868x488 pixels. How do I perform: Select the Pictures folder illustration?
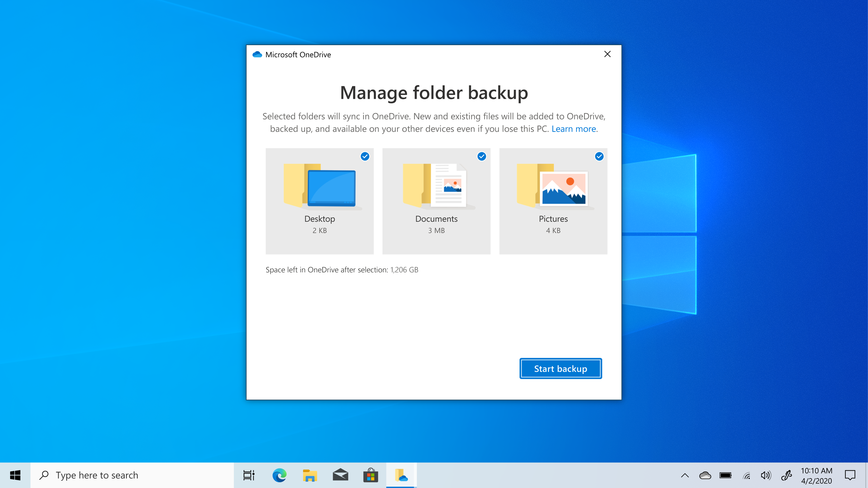(x=553, y=186)
